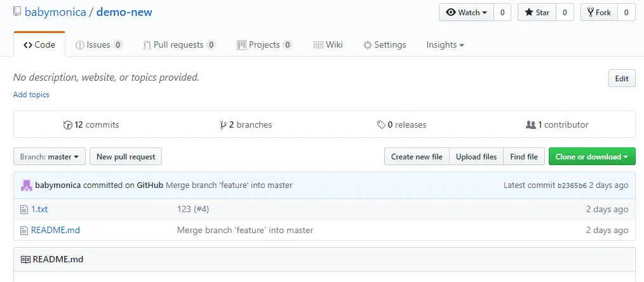Open the README.md file in the file list

click(55, 231)
